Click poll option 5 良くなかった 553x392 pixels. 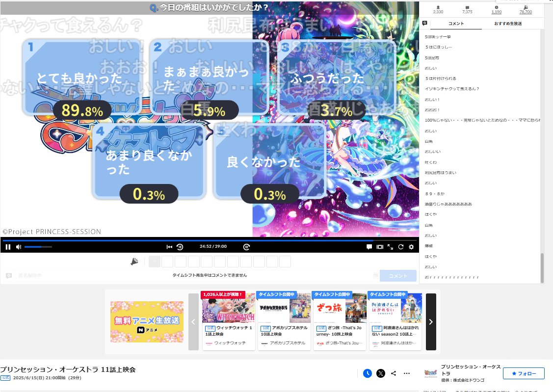point(270,160)
